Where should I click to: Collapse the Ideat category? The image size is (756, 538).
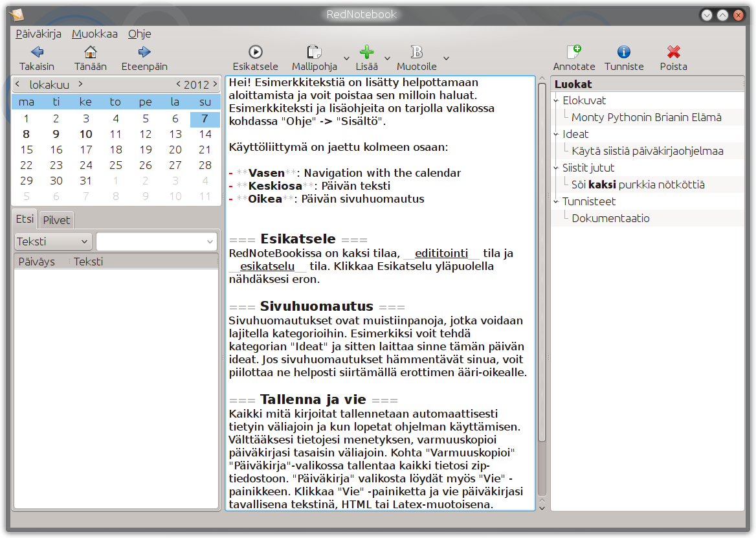point(557,135)
